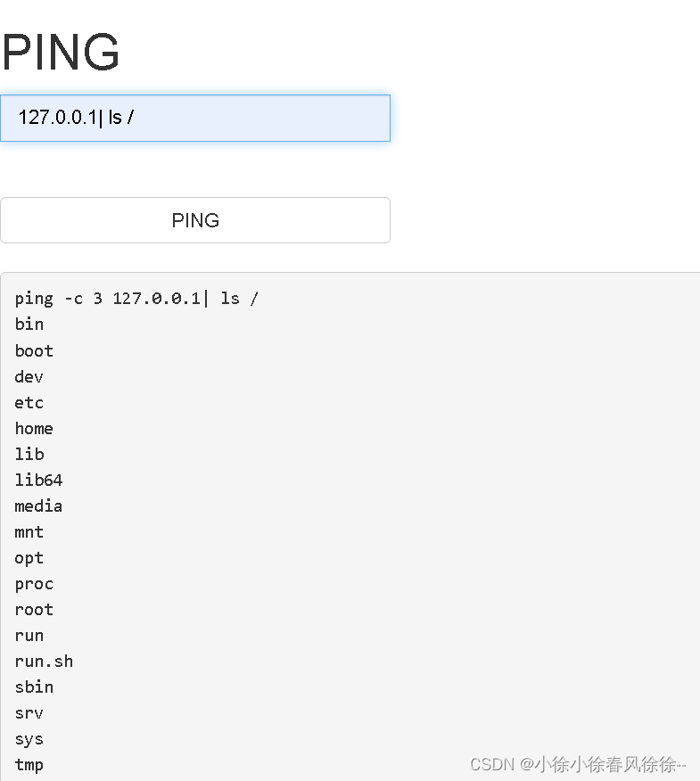The height and width of the screenshot is (781, 700).
Task: Select the PING page heading
Action: (60, 51)
